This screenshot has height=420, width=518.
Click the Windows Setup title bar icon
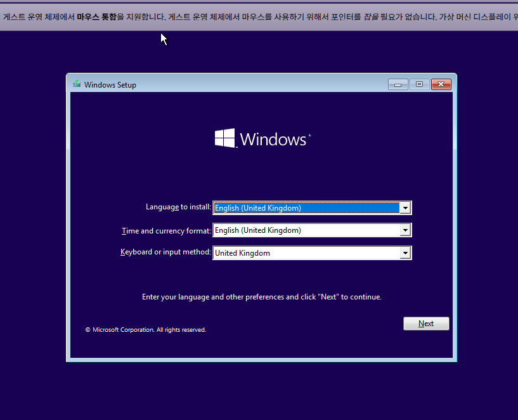tap(77, 84)
